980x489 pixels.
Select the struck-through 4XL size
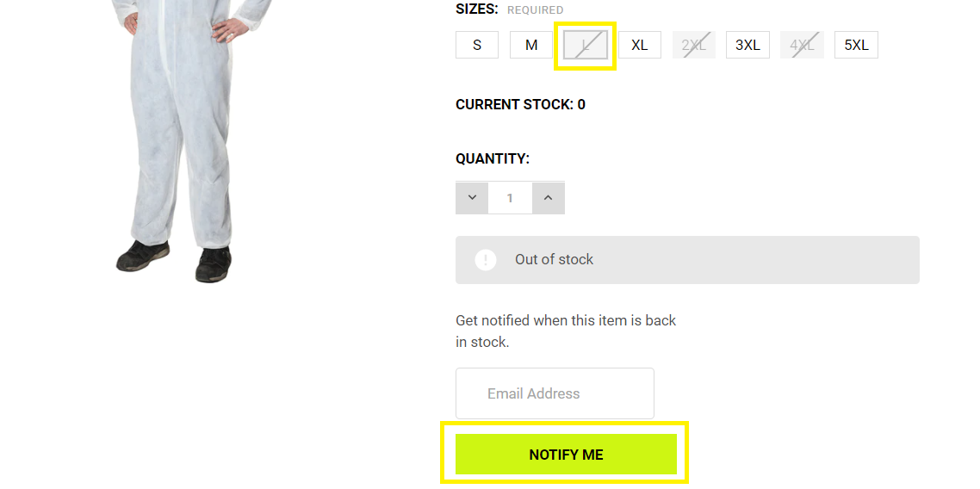click(x=802, y=45)
